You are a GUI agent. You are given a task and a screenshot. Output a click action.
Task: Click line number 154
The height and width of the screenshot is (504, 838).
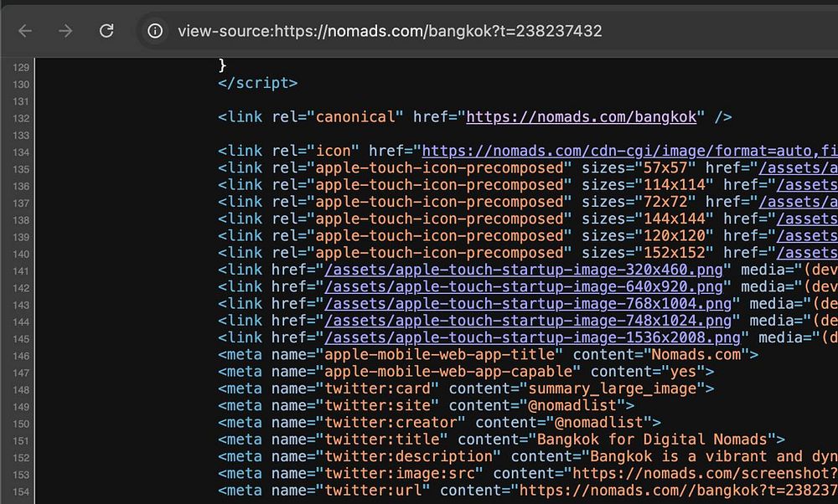(21, 491)
